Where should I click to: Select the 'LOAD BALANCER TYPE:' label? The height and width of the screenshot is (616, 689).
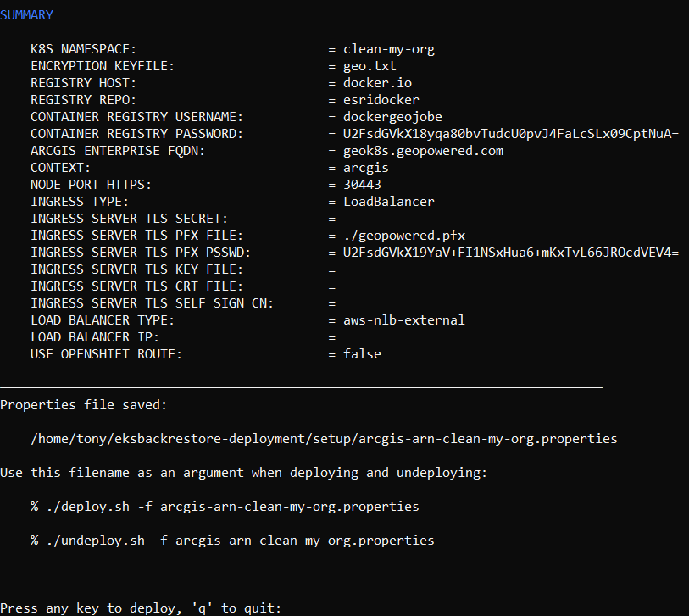[x=103, y=320]
